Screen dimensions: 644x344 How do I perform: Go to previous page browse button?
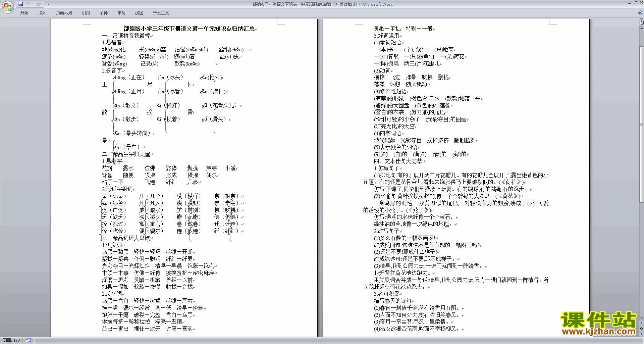pyautogui.click(x=642, y=324)
